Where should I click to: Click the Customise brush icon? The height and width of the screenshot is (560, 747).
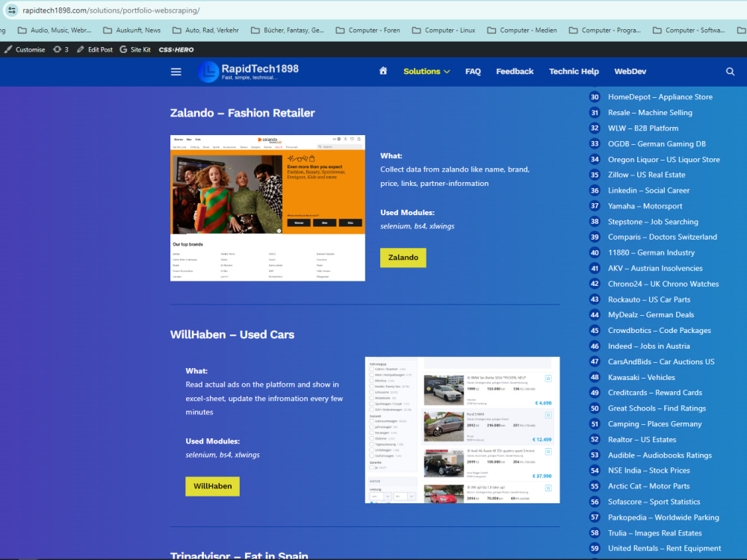pos(8,49)
